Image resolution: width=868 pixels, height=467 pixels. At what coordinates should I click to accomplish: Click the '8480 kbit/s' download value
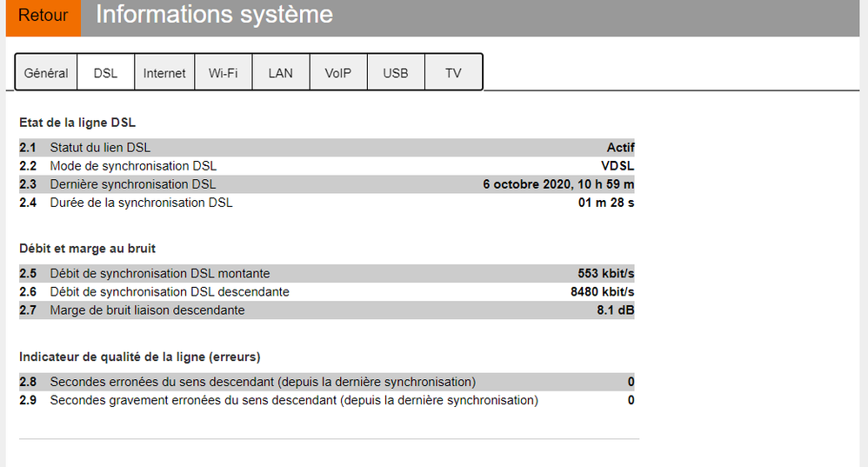pyautogui.click(x=603, y=291)
